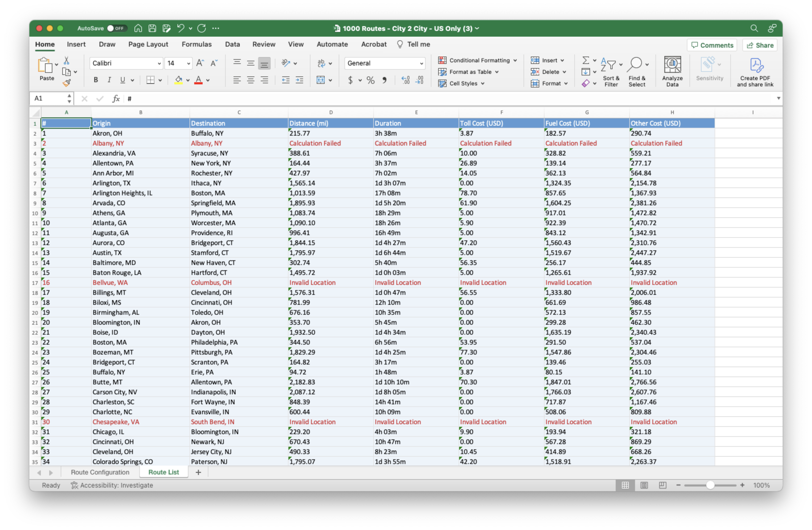The width and height of the screenshot is (812, 530).
Task: Open Sort & Filter
Action: point(611,72)
